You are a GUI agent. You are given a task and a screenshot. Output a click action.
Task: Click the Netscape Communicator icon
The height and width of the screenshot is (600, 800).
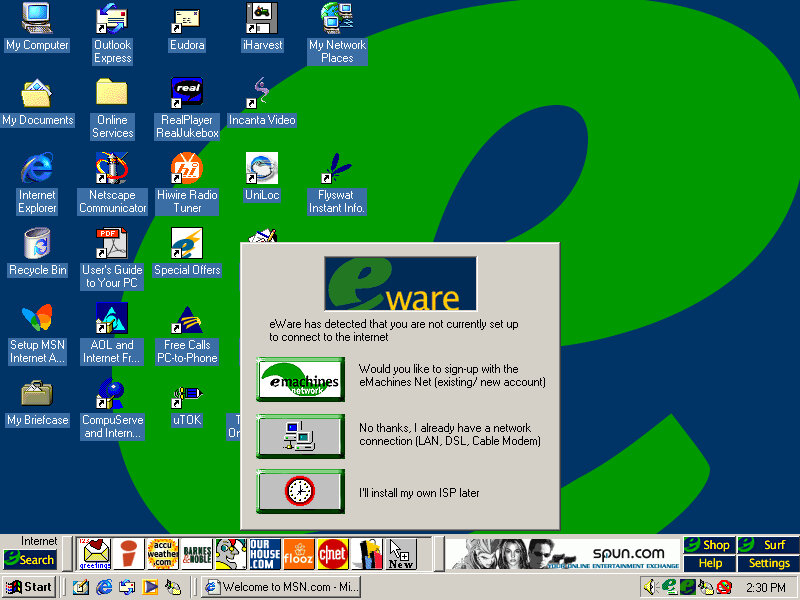pyautogui.click(x=112, y=170)
